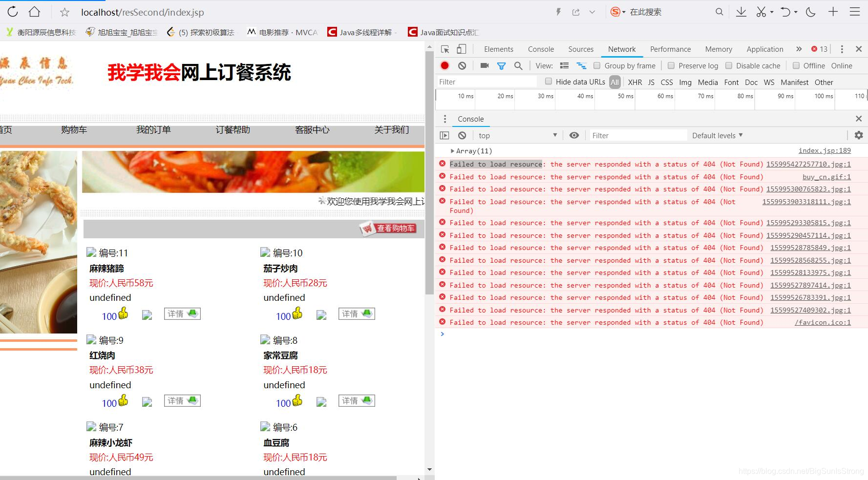Open the browser hamburger menu
Screen dimensions: 868x480
[x=855, y=12]
